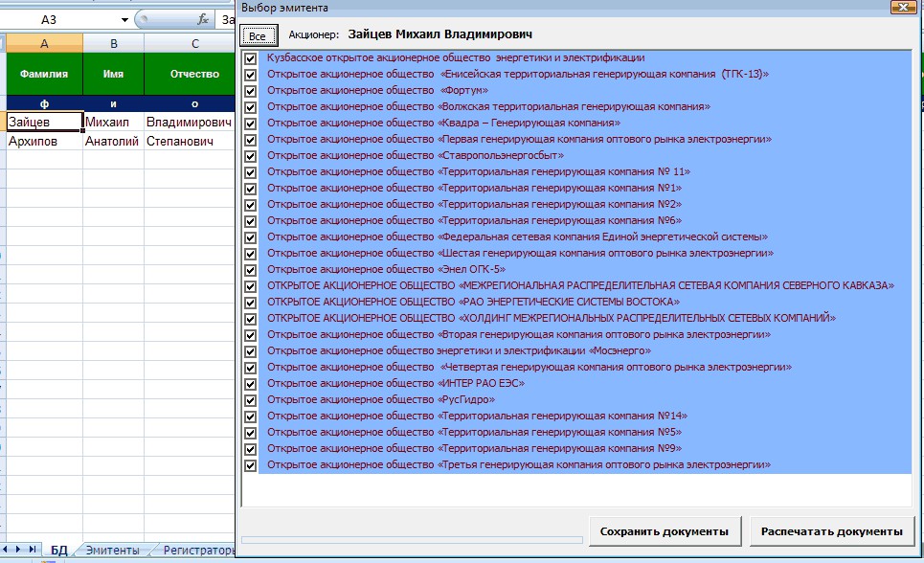Toggle checkbox for Территориальная генерирующая компания № 11
This screenshot has width=924, height=563.
pyautogui.click(x=251, y=172)
